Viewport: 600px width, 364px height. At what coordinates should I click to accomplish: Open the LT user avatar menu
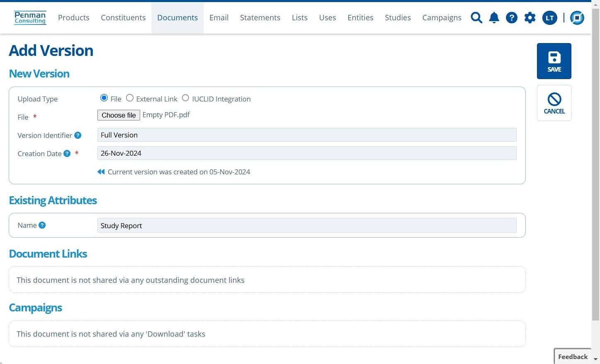pyautogui.click(x=550, y=18)
